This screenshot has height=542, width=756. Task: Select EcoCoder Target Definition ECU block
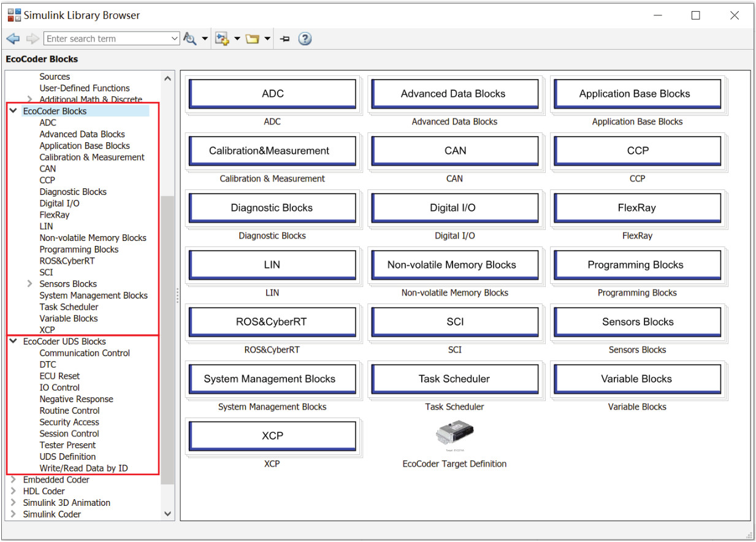click(x=454, y=436)
